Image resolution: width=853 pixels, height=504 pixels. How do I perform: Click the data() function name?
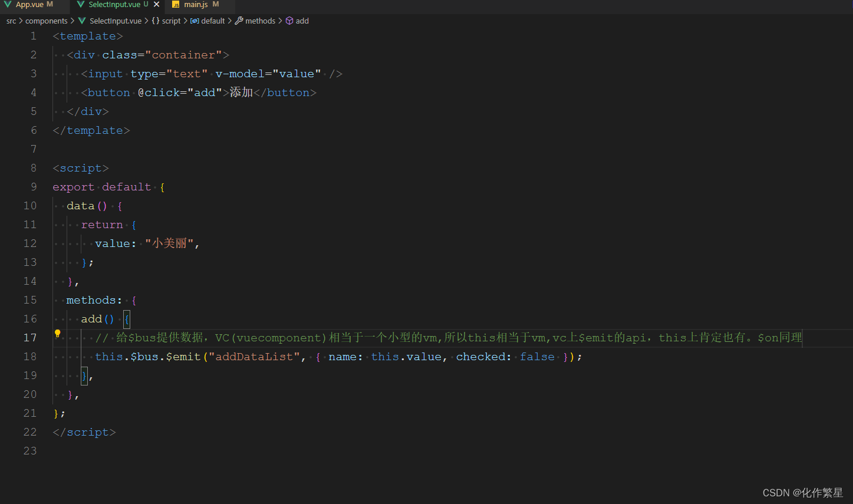pyautogui.click(x=87, y=206)
